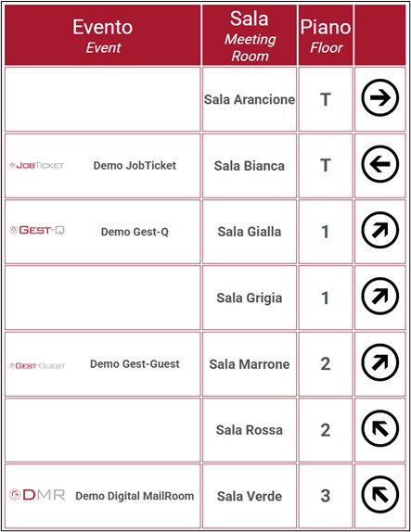Viewport: 411px width, 532px height.
Task: Click the left arrow icon for Sala Bianca
Action: (x=379, y=164)
